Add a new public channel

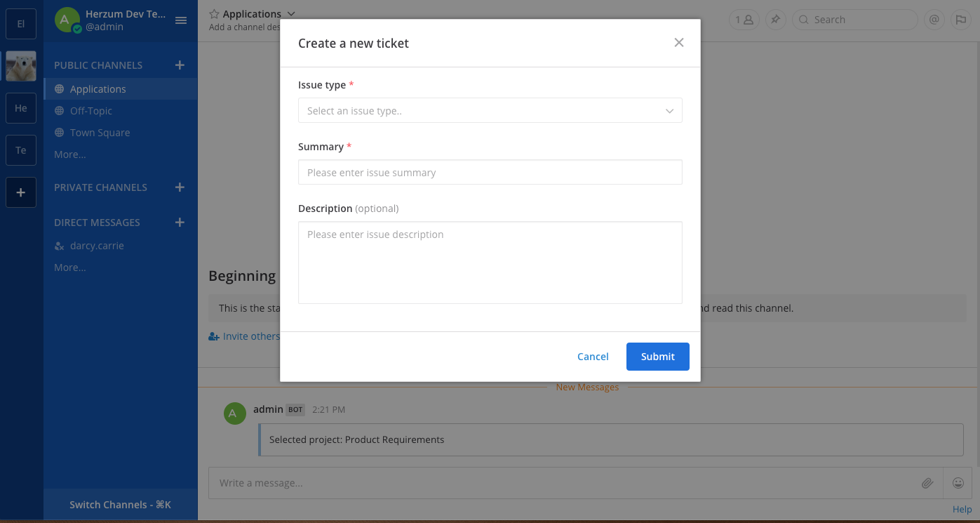180,65
